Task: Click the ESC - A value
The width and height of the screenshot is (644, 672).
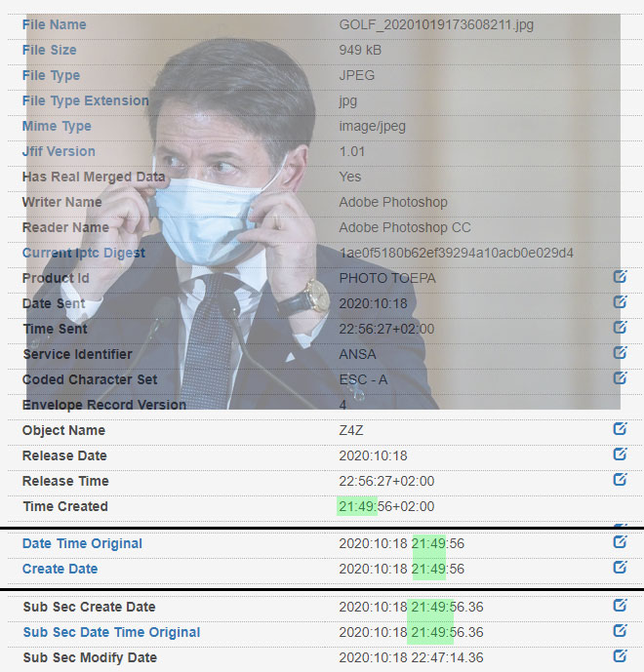Action: pyautogui.click(x=363, y=379)
